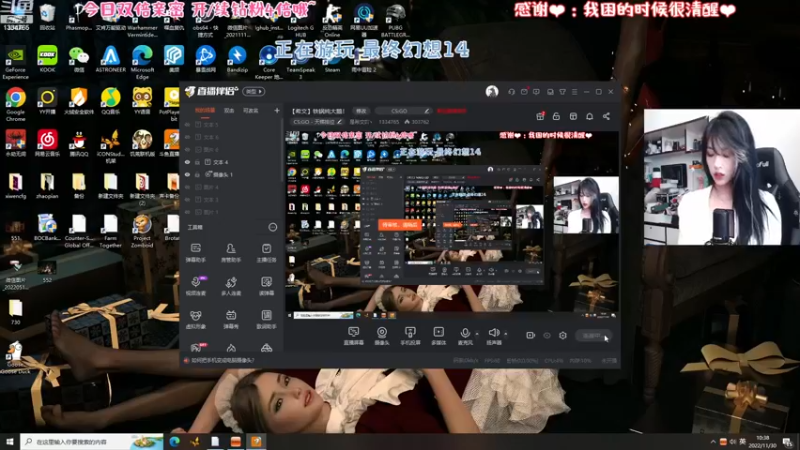
Task: Open the phone-as-webcam help link in status bar
Action: click(x=222, y=360)
